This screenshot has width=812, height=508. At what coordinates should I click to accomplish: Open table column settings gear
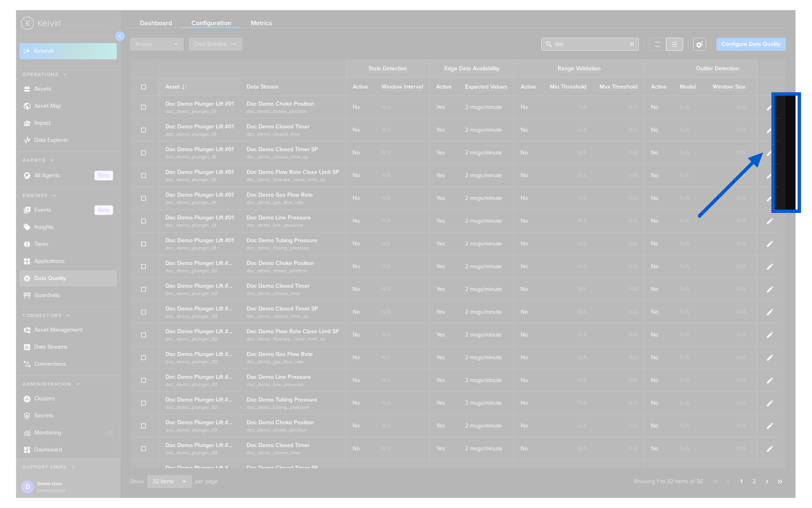(700, 44)
